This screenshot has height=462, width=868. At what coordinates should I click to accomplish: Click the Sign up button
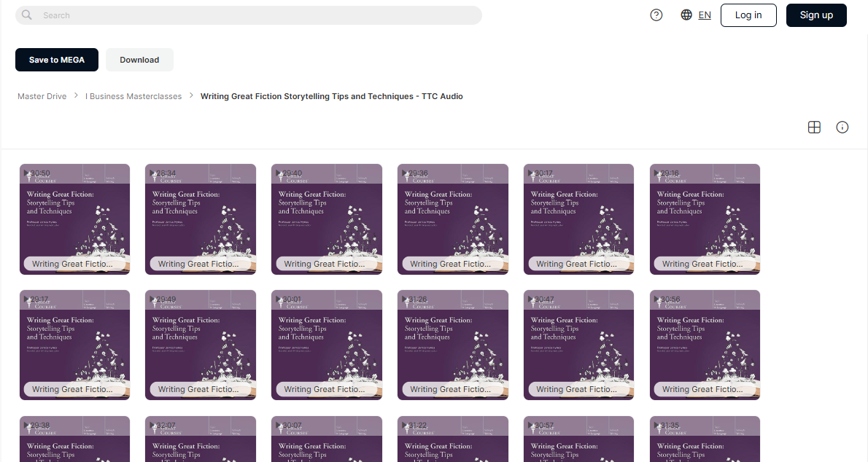pyautogui.click(x=816, y=15)
